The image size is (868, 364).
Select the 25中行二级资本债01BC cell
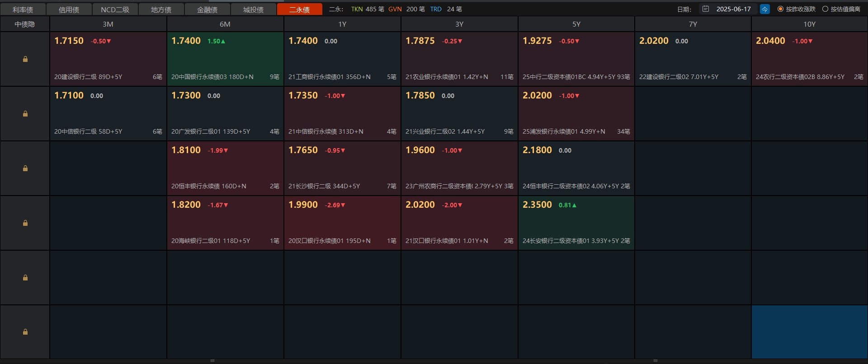point(576,59)
